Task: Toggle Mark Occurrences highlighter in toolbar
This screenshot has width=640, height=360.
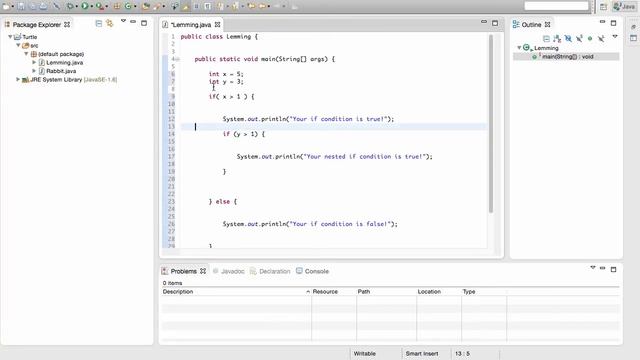Action: pos(185,6)
